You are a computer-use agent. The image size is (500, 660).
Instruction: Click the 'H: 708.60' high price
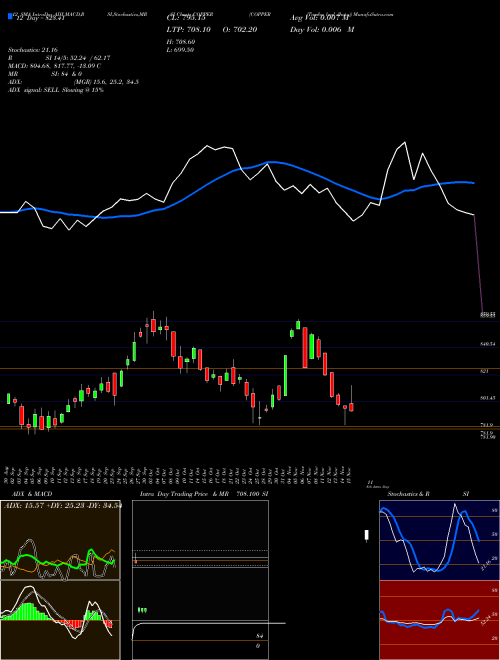click(x=181, y=42)
